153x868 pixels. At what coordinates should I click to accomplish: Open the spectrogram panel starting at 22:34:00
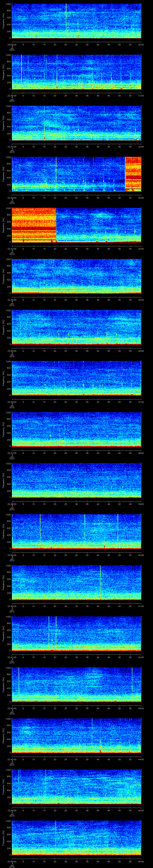(77, 276)
